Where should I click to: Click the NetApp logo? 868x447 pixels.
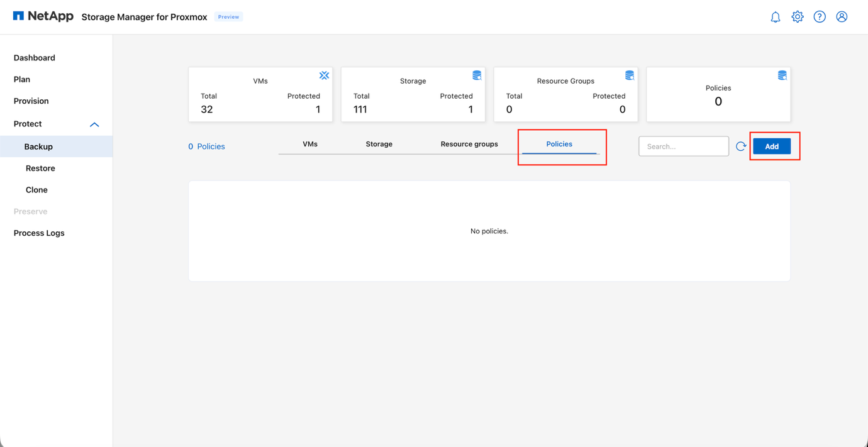tap(43, 16)
